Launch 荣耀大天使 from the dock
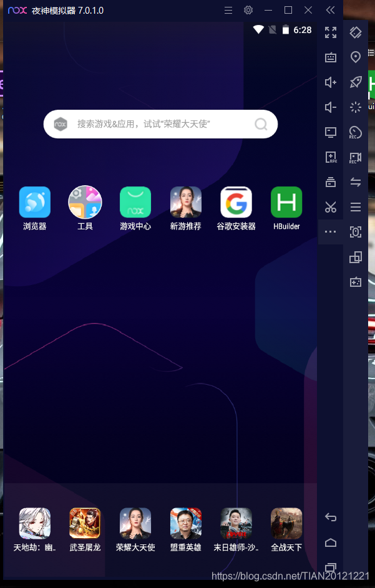Image resolution: width=375 pixels, height=588 pixels. (135, 523)
